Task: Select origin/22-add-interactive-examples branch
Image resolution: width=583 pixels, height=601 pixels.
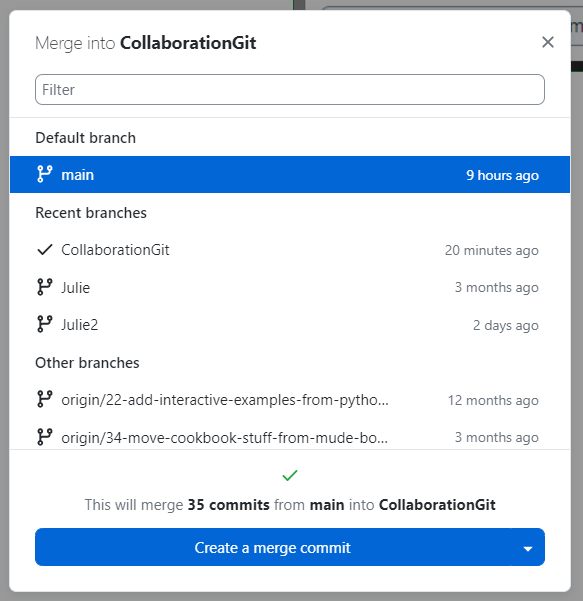Action: click(290, 399)
